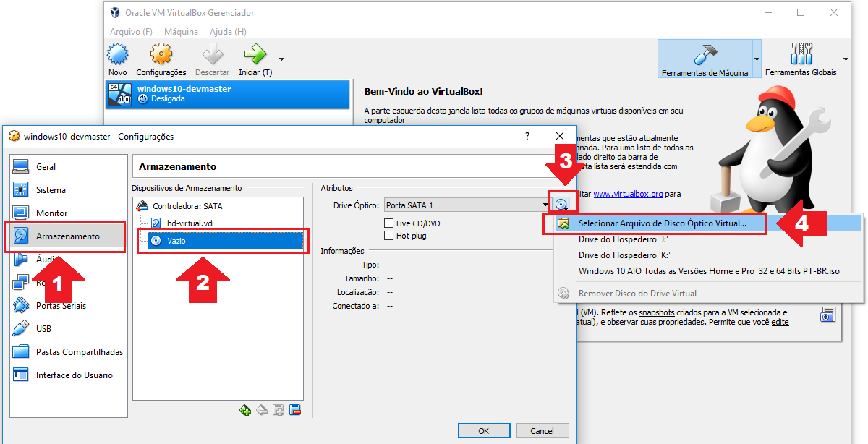The height and width of the screenshot is (444, 868).
Task: Enable Live CD/DVD checkbox
Action: pos(389,223)
